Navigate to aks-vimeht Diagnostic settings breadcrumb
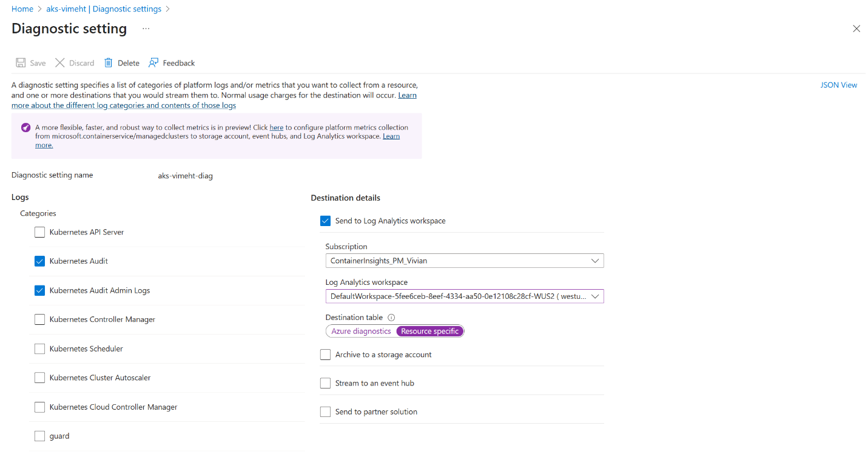Screen dimensions: 868x457 click(104, 9)
